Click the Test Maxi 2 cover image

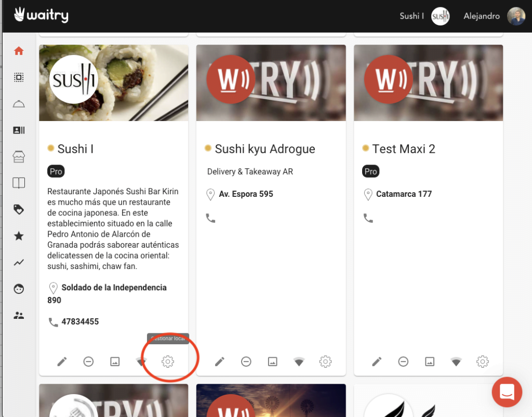coord(429,83)
